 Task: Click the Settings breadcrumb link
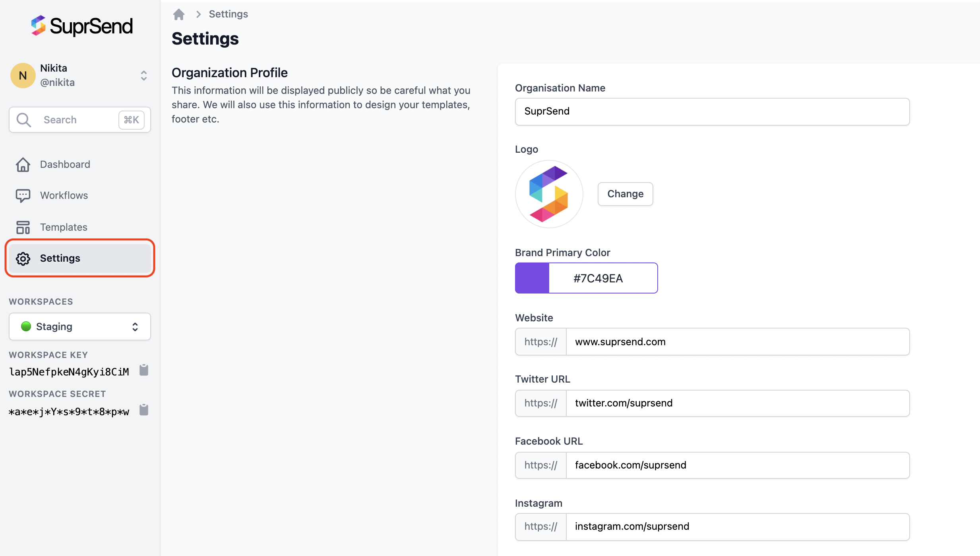coord(228,14)
